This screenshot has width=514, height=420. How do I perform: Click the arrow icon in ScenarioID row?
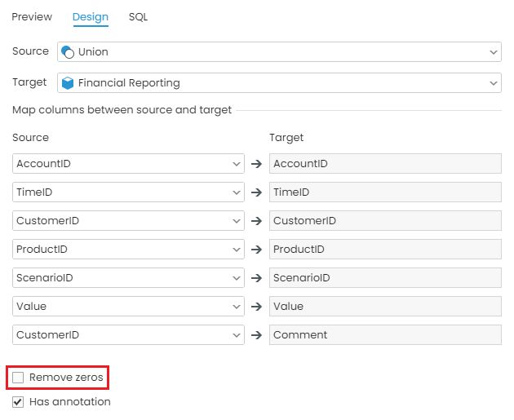(257, 278)
